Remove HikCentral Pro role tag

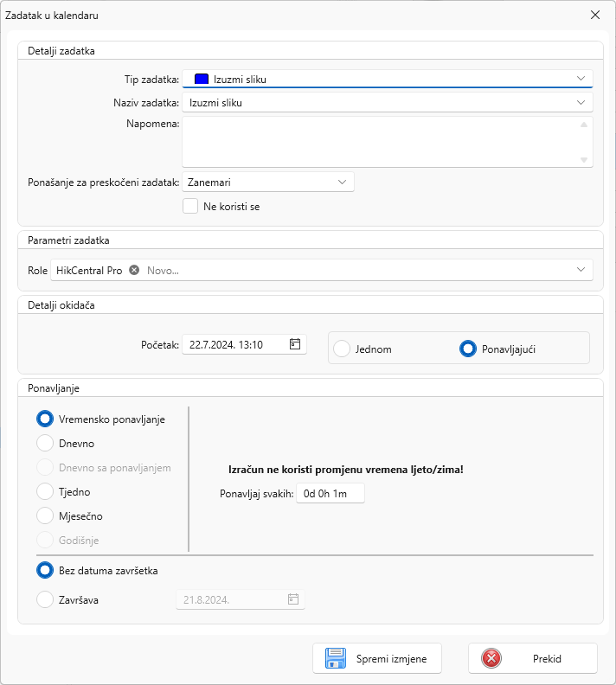pyautogui.click(x=134, y=271)
